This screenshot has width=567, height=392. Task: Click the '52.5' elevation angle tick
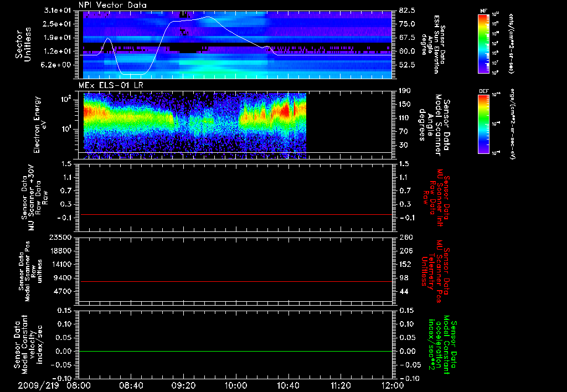[407, 65]
